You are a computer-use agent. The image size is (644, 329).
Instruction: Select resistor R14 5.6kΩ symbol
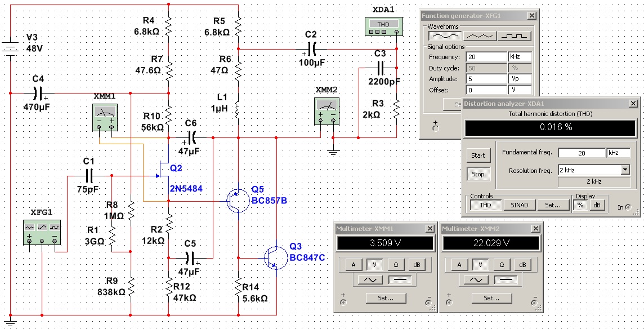[238, 287]
